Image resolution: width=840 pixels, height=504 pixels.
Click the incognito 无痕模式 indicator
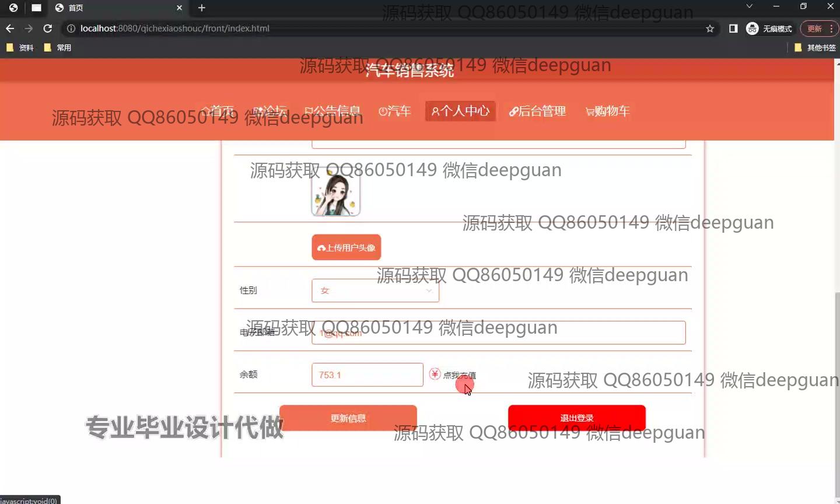coord(769,29)
